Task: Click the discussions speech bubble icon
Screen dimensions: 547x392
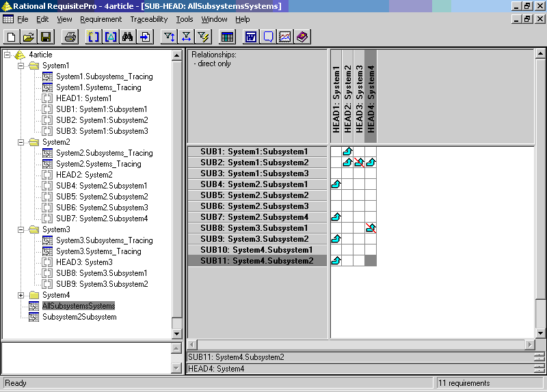Action: tap(268, 37)
